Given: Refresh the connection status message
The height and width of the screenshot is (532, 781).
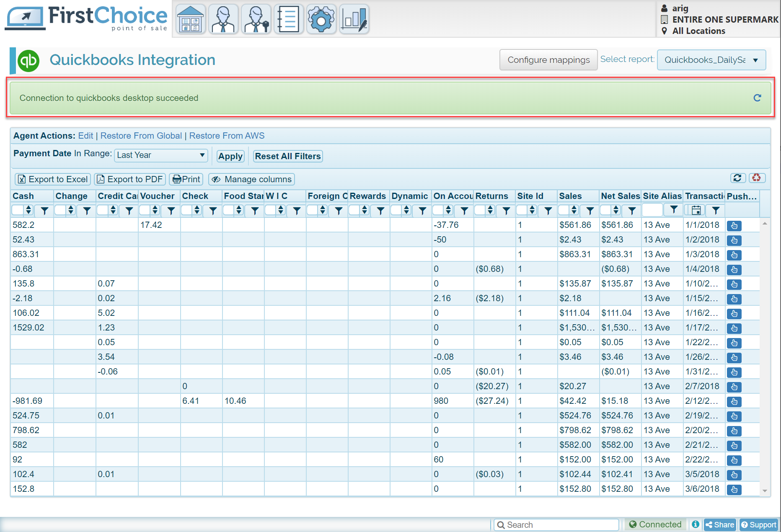Looking at the screenshot, I should (x=757, y=98).
